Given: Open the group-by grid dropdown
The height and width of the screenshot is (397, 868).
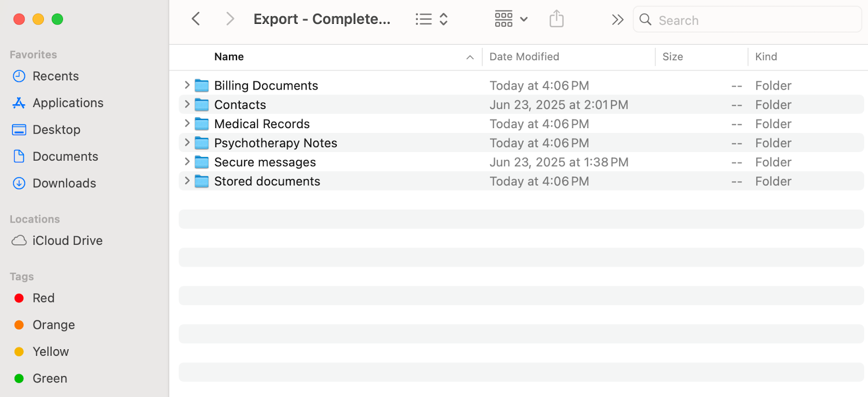Looking at the screenshot, I should click(511, 19).
